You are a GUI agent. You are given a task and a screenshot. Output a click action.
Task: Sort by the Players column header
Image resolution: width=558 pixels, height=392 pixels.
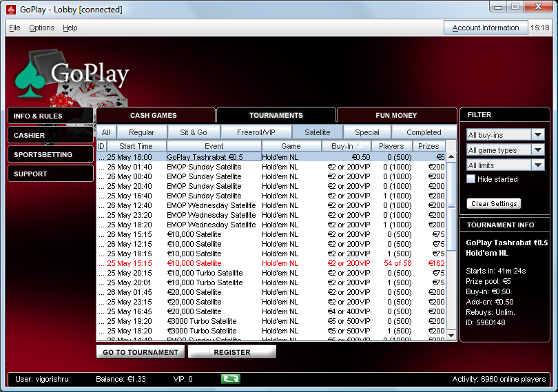click(391, 146)
